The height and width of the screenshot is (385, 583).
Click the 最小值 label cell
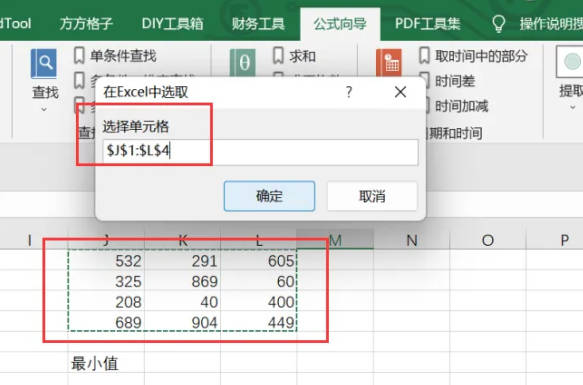coord(106,363)
